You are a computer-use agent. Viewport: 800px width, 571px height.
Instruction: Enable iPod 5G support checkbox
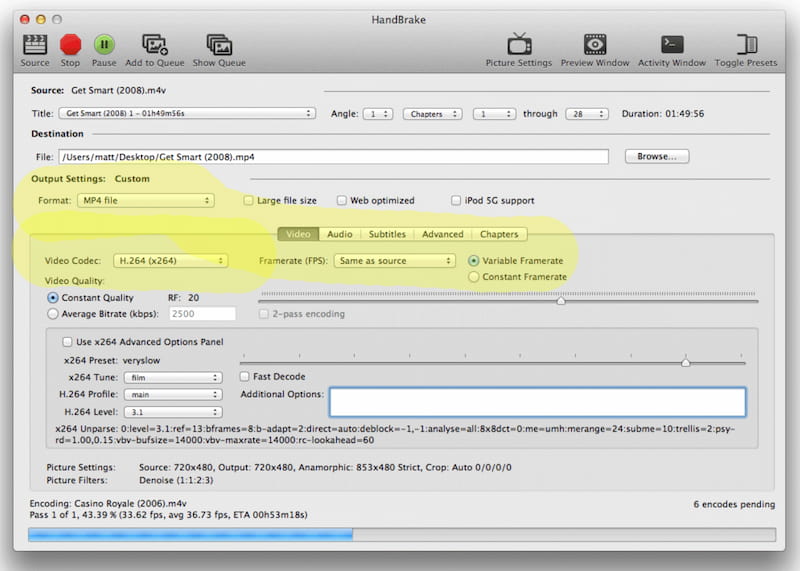[456, 201]
